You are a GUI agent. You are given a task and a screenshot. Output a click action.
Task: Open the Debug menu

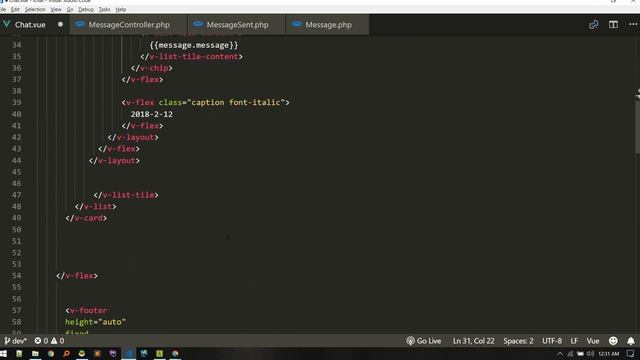coord(86,9)
